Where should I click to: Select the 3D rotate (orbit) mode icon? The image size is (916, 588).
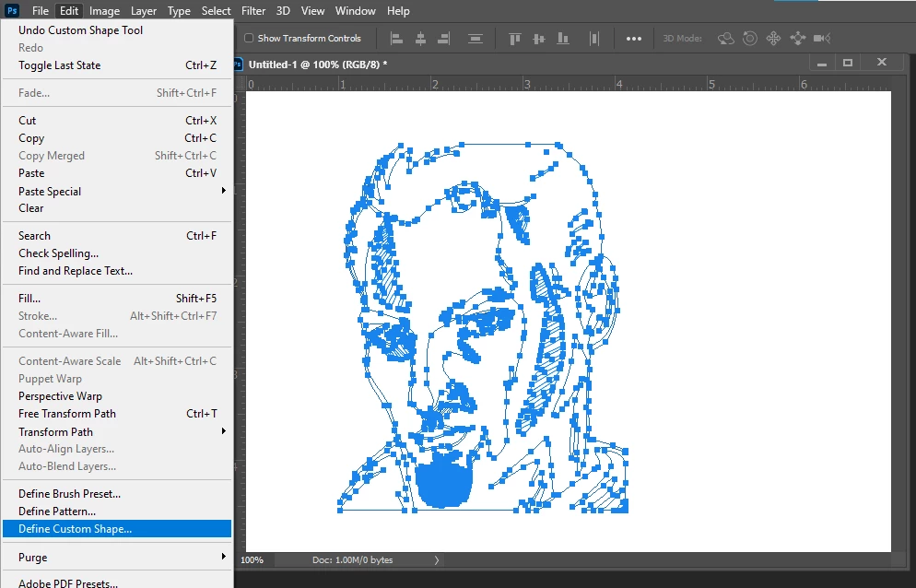[725, 39]
